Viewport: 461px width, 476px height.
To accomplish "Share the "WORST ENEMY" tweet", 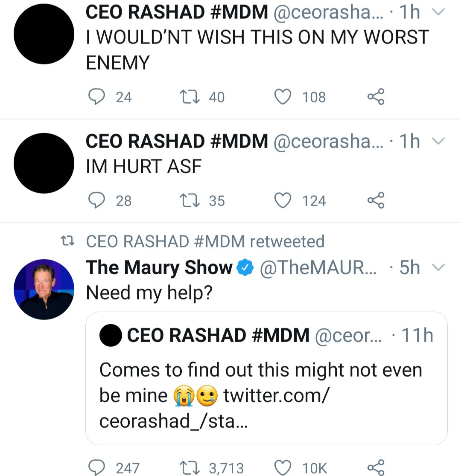I will [376, 97].
